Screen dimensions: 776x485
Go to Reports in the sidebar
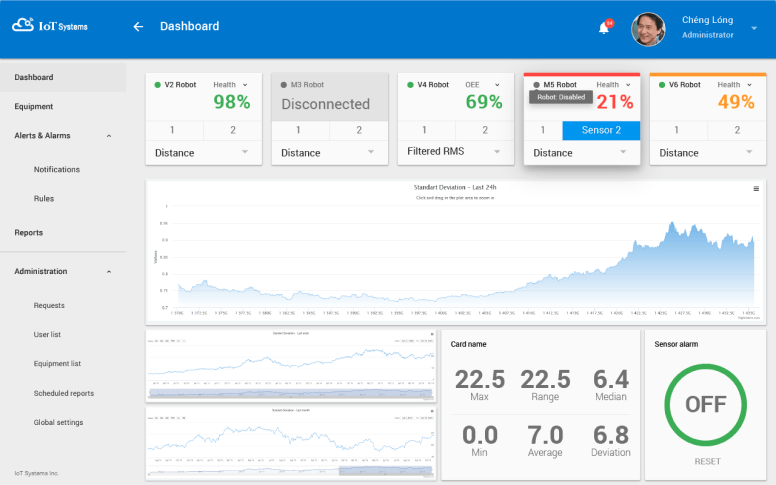29,232
